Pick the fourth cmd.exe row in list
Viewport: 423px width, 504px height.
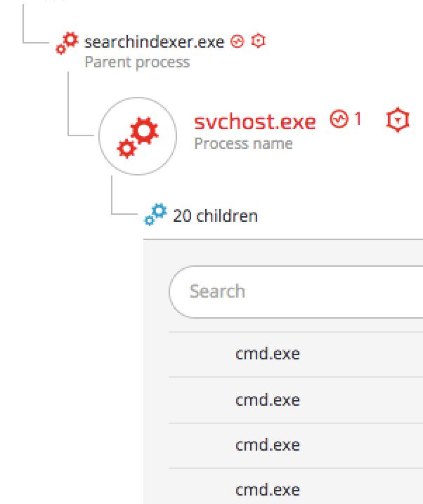[267, 489]
